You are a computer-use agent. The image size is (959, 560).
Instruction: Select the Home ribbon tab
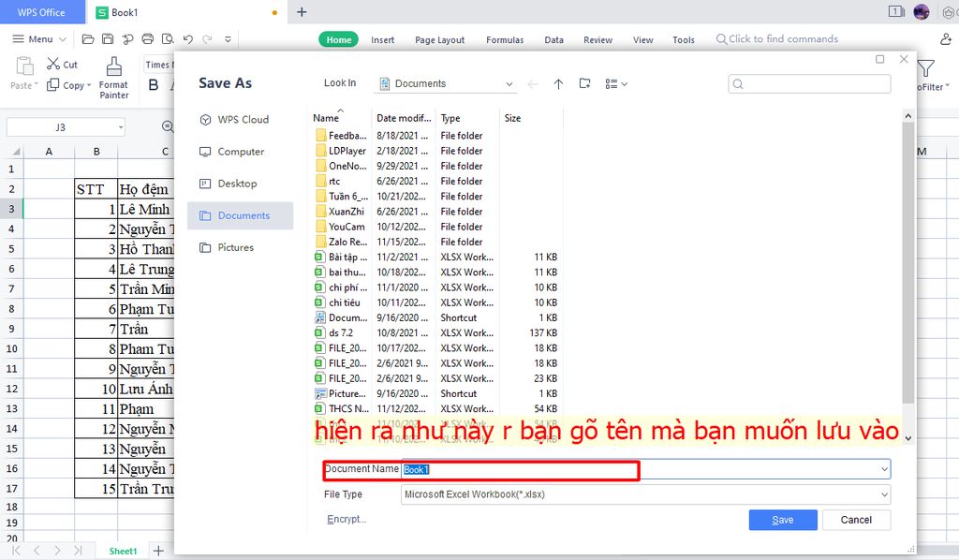338,39
